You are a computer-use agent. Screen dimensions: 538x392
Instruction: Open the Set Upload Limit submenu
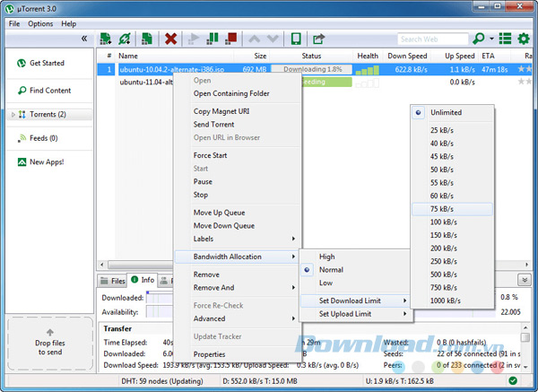354,314
